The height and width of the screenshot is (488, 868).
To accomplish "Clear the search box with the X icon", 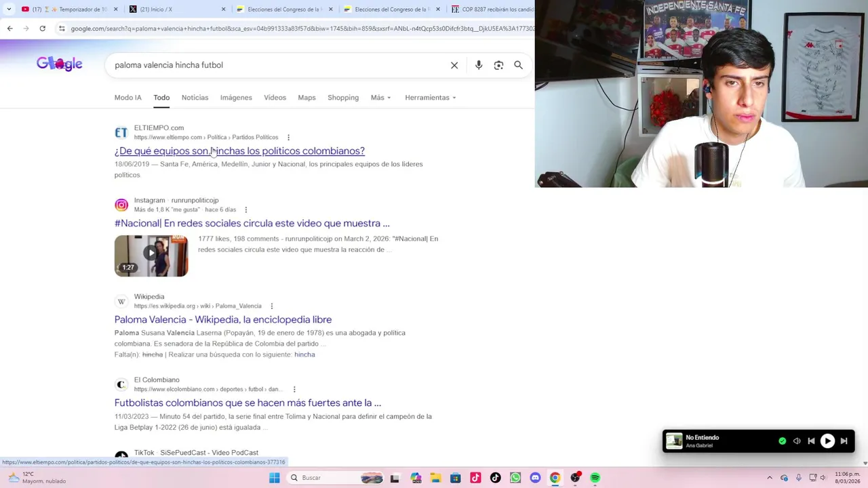I will point(454,65).
